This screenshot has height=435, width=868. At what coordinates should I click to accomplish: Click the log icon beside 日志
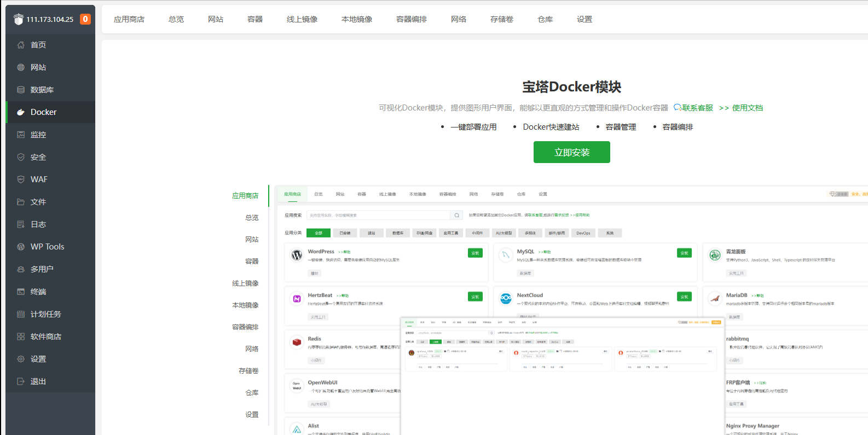point(21,224)
